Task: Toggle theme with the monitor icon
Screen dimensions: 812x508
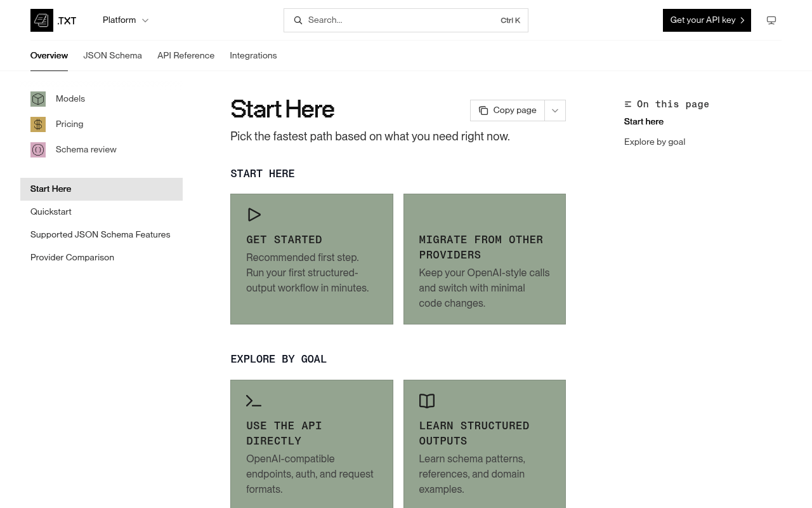Action: (771, 20)
